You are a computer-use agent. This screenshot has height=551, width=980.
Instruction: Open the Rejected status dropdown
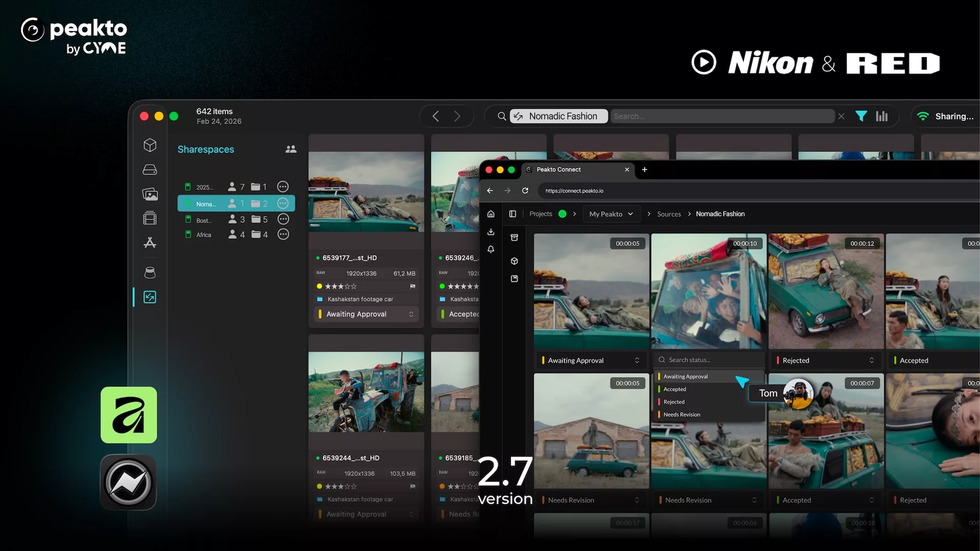coord(825,360)
